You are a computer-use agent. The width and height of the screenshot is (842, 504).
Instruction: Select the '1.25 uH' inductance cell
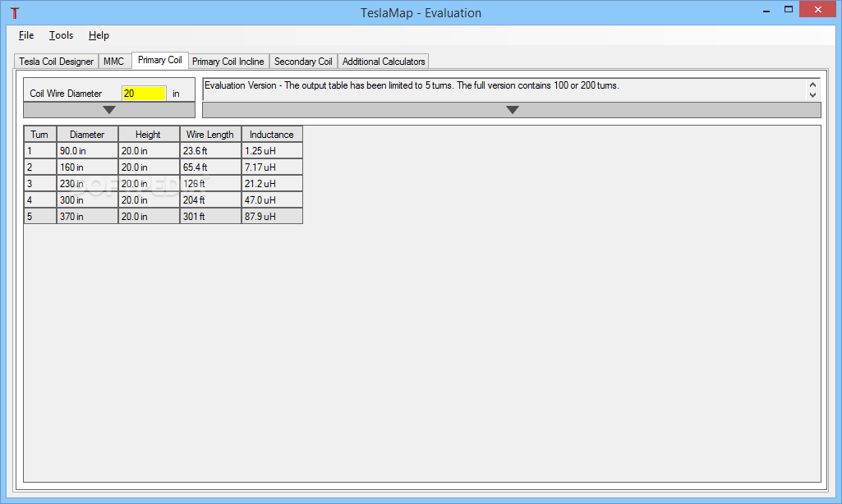pyautogui.click(x=272, y=151)
